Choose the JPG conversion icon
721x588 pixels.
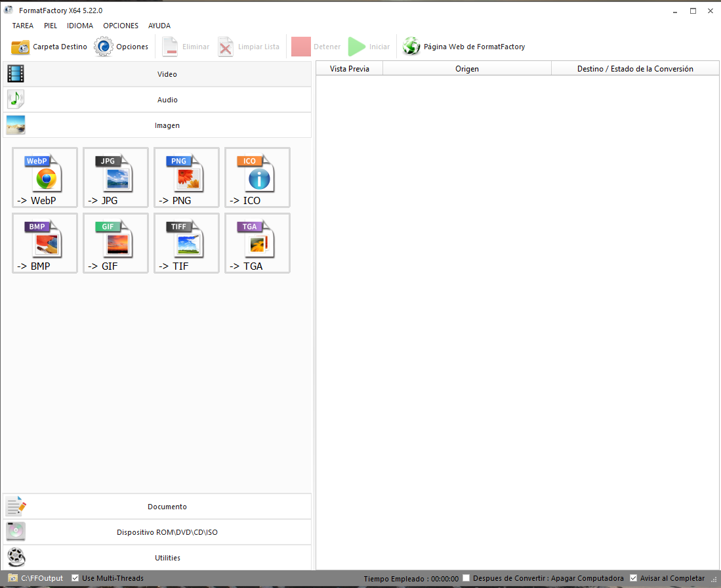pos(115,178)
